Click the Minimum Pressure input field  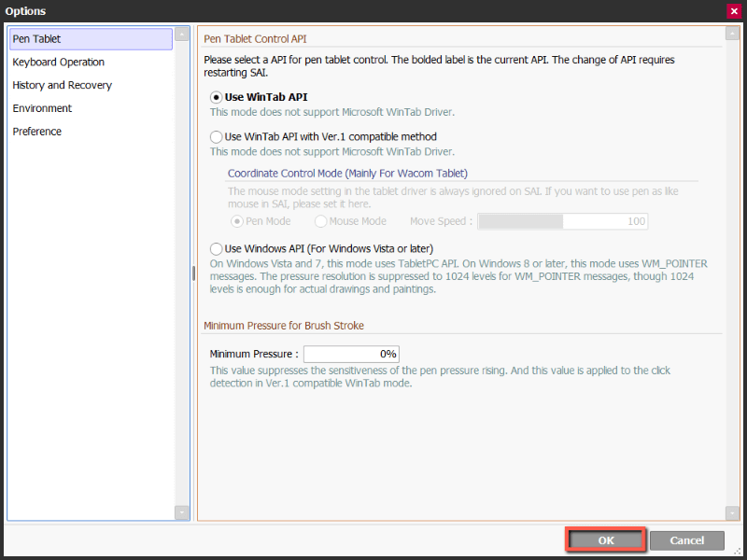tap(351, 355)
